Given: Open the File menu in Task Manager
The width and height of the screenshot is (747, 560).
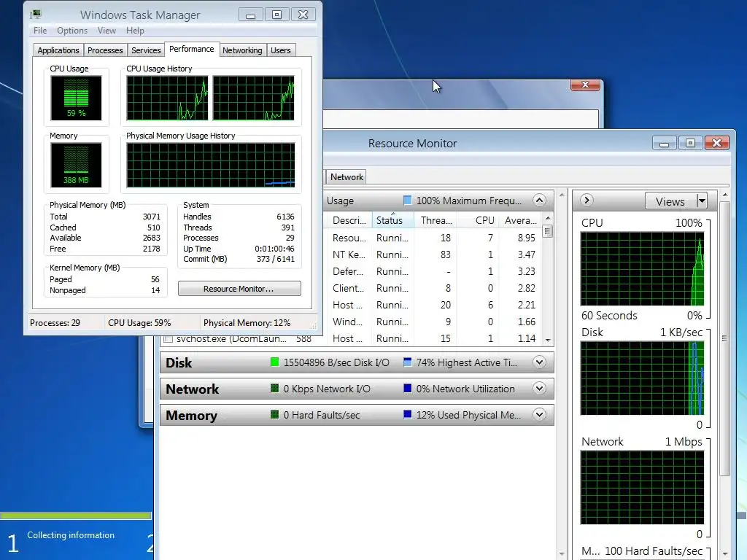Looking at the screenshot, I should click(40, 31).
